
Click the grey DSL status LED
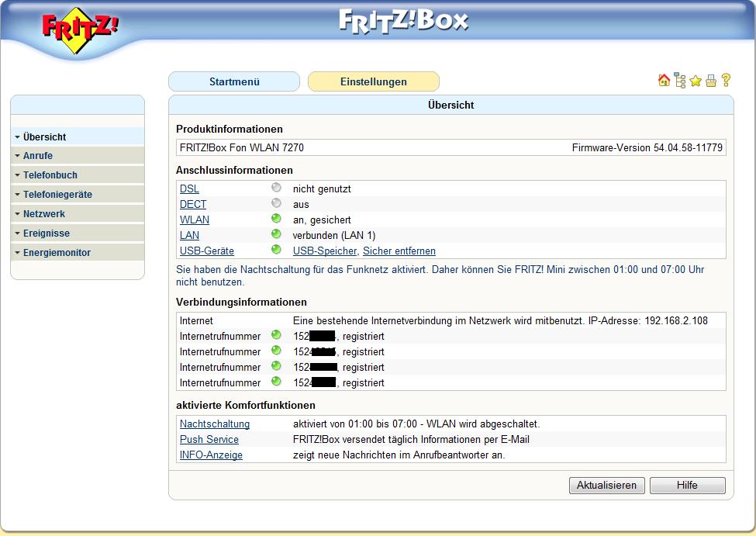point(276,187)
